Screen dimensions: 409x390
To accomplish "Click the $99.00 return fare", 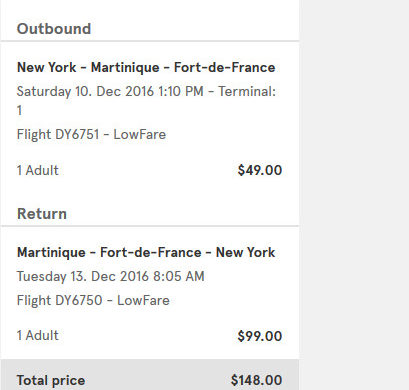I will point(260,336).
